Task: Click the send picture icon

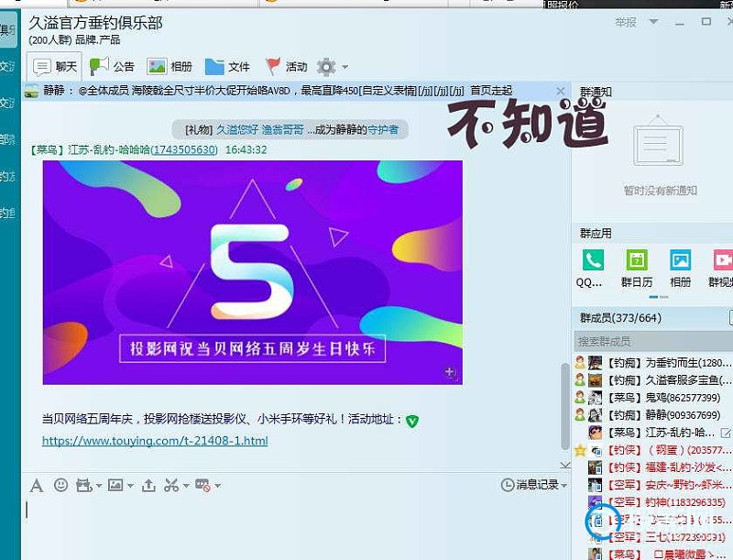Action: 115,485
